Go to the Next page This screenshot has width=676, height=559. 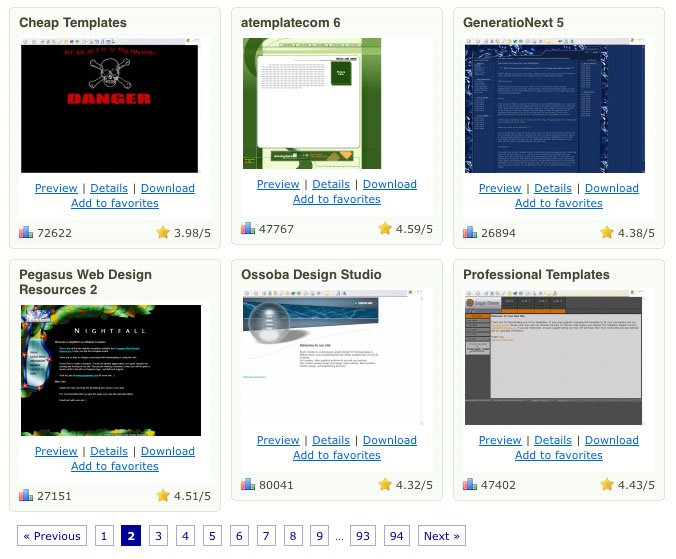click(x=441, y=536)
